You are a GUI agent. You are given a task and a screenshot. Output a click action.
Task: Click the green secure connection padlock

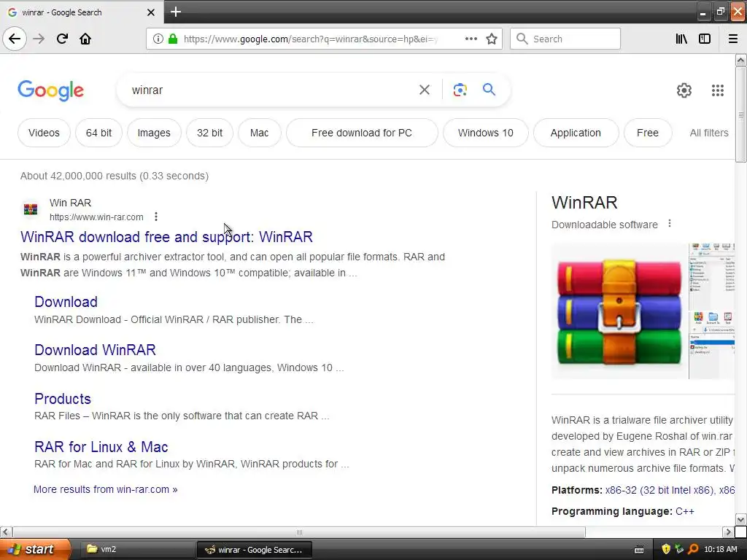173,39
